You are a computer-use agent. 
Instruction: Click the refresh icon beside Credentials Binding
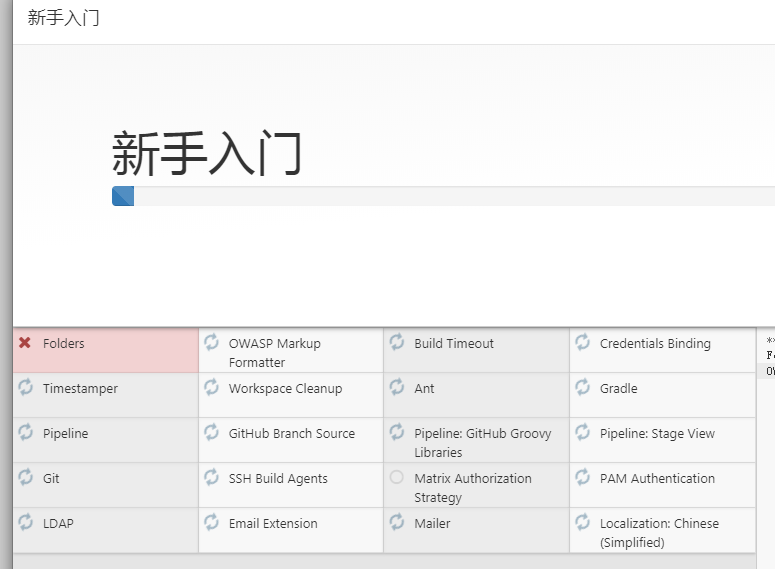582,343
